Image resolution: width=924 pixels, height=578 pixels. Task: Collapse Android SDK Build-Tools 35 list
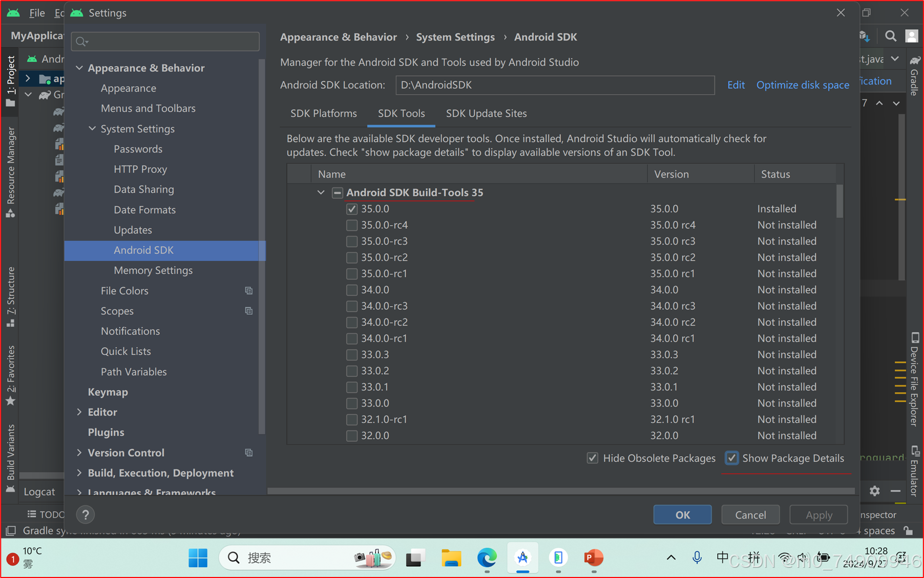coord(321,192)
